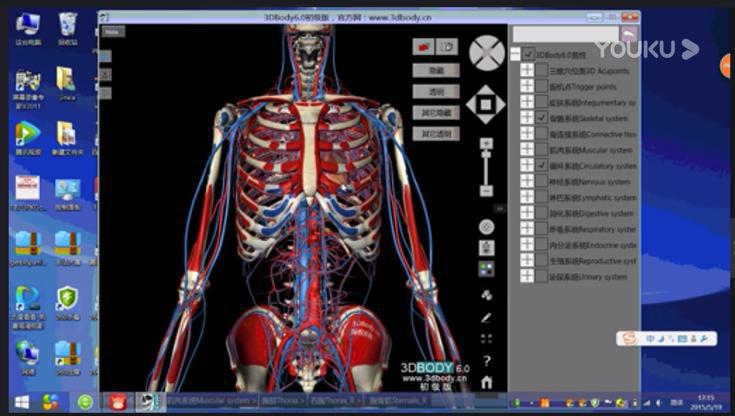Expand the Reproductive system node
The height and width of the screenshot is (416, 735).
527,260
